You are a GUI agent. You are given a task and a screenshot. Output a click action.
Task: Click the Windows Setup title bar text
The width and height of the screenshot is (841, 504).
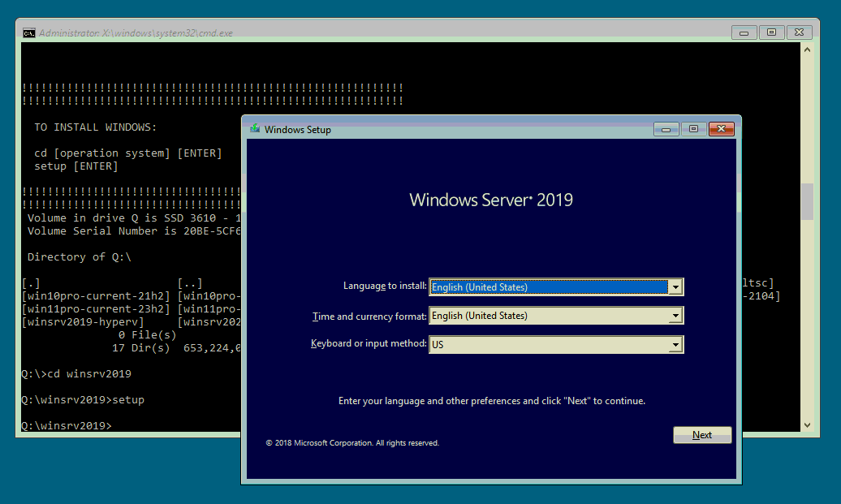coord(297,130)
